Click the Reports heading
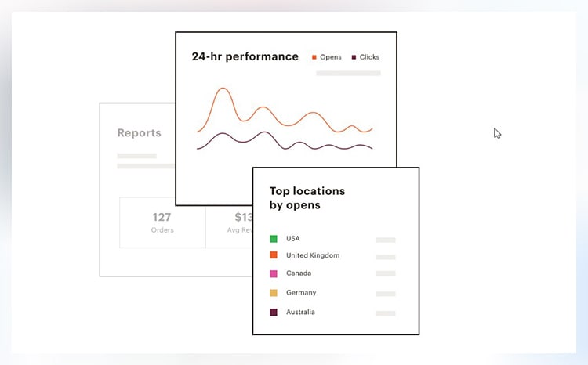 point(139,133)
